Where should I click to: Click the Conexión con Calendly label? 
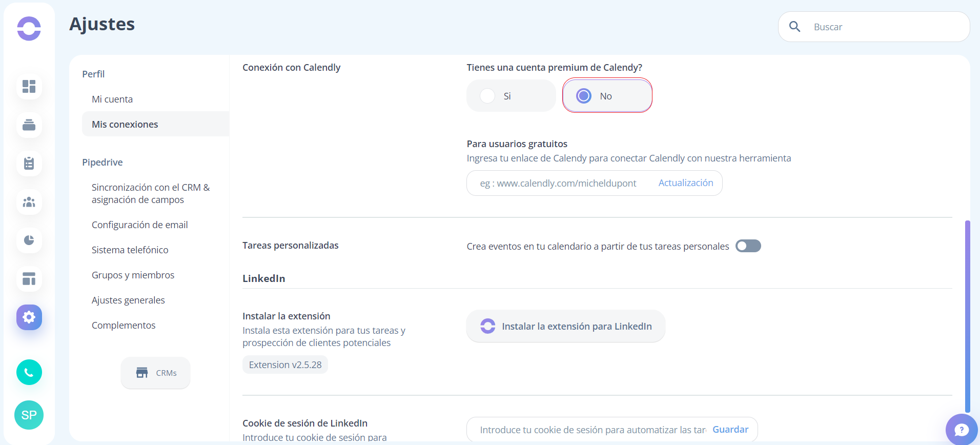point(291,67)
